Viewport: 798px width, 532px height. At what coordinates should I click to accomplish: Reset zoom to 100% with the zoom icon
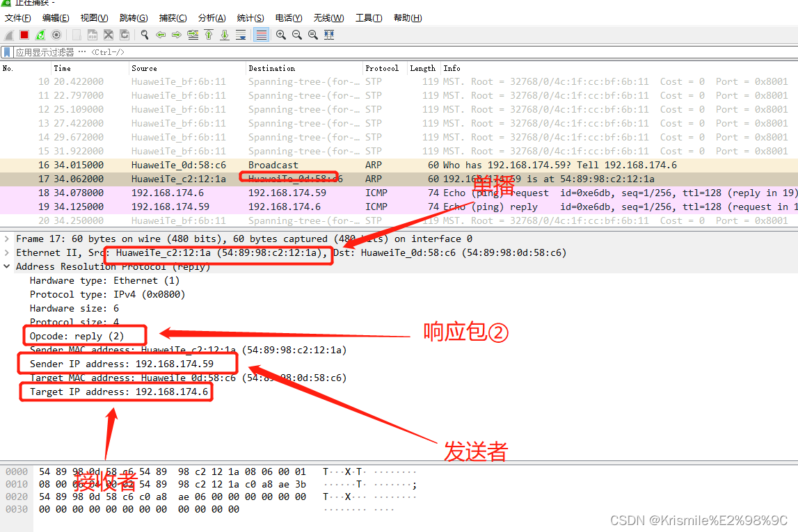(312, 34)
